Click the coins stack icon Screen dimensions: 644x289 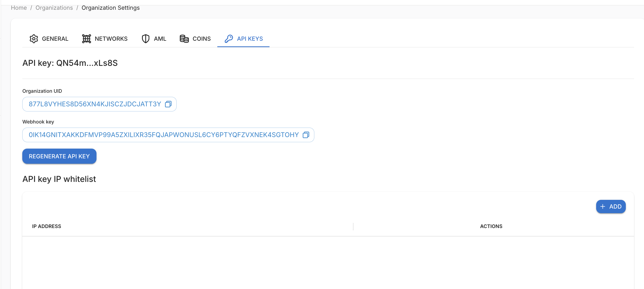click(x=184, y=39)
